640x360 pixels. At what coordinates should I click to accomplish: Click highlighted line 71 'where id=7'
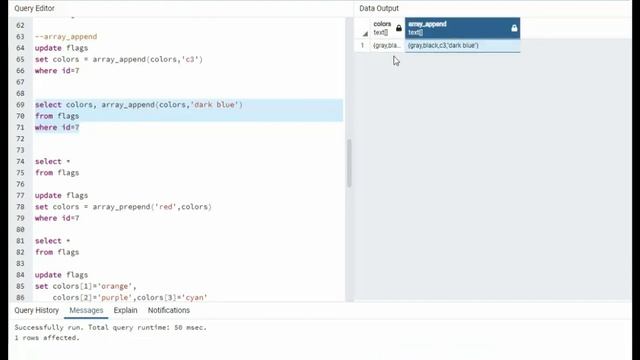coord(57,127)
